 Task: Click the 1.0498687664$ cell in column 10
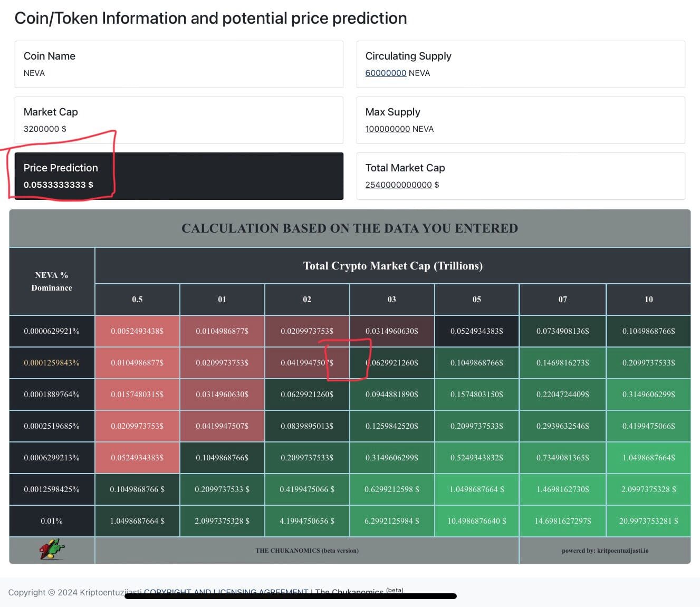(x=648, y=458)
